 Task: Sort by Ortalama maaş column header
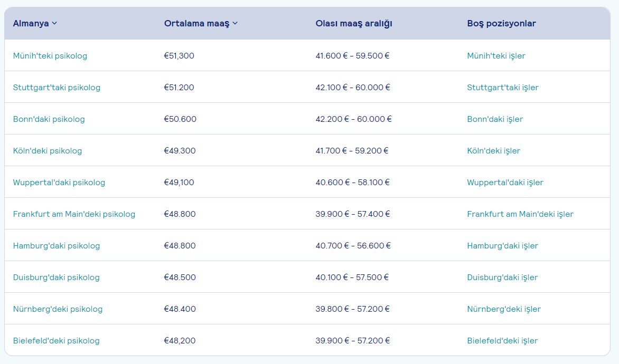(201, 23)
